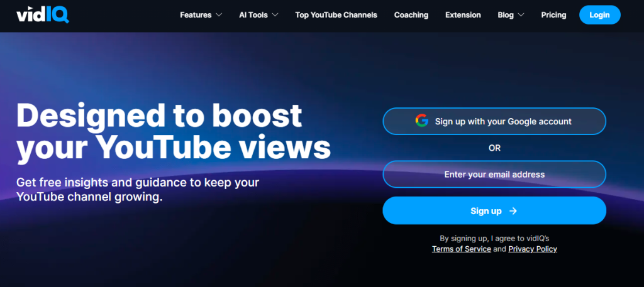Click the arrow icon in Sign up button

click(x=513, y=211)
